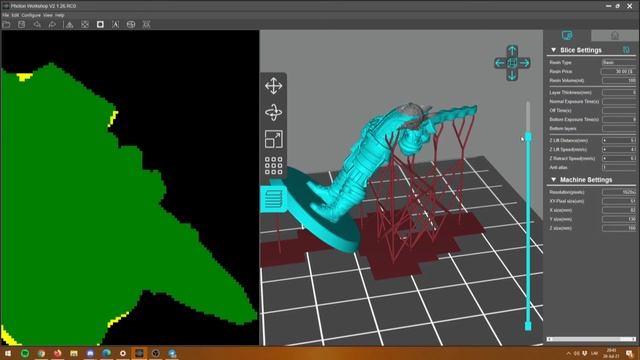Viewport: 640px width, 360px height.
Task: Click the save file toolbar icon
Action: 22,24
